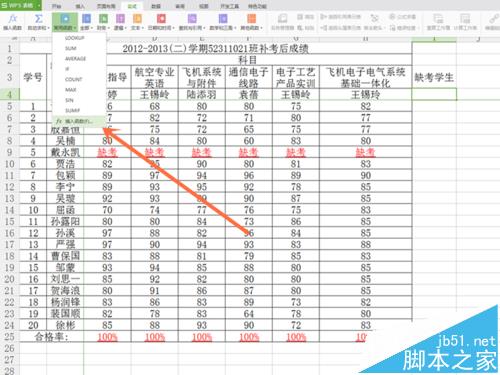This screenshot has height=375, width=500.
Task: Open the Text (文本) functions dropdown
Action: 137,22
